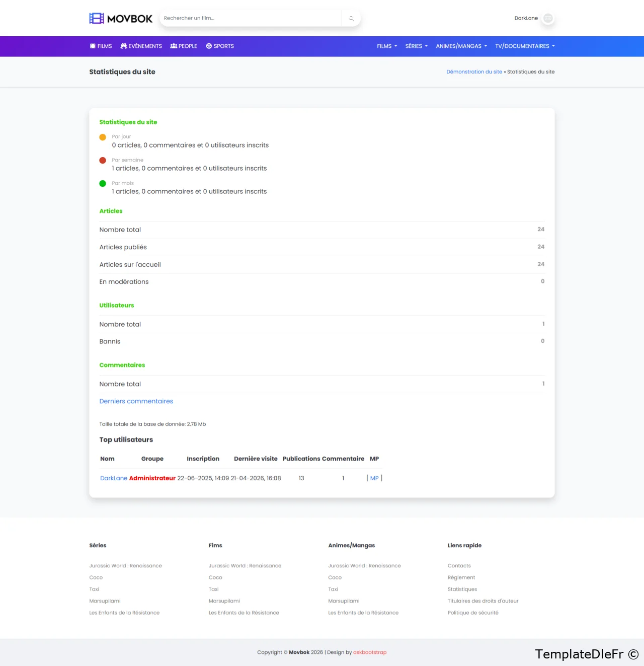Expand the Séries dropdown menu
The width and height of the screenshot is (644, 666).
click(416, 46)
